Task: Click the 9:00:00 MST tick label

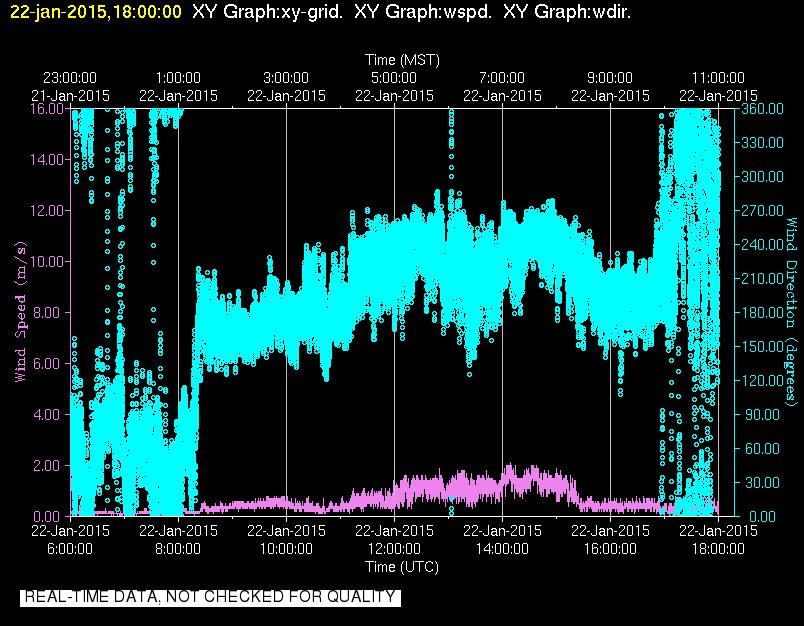Action: click(610, 78)
